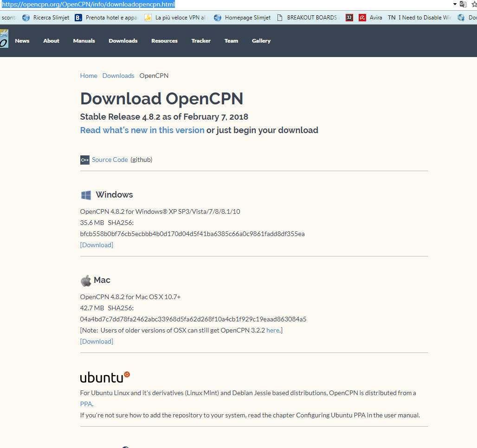
Task: Click the Windows SHA256 hash starting 'bfcb558b'
Action: 192,234
